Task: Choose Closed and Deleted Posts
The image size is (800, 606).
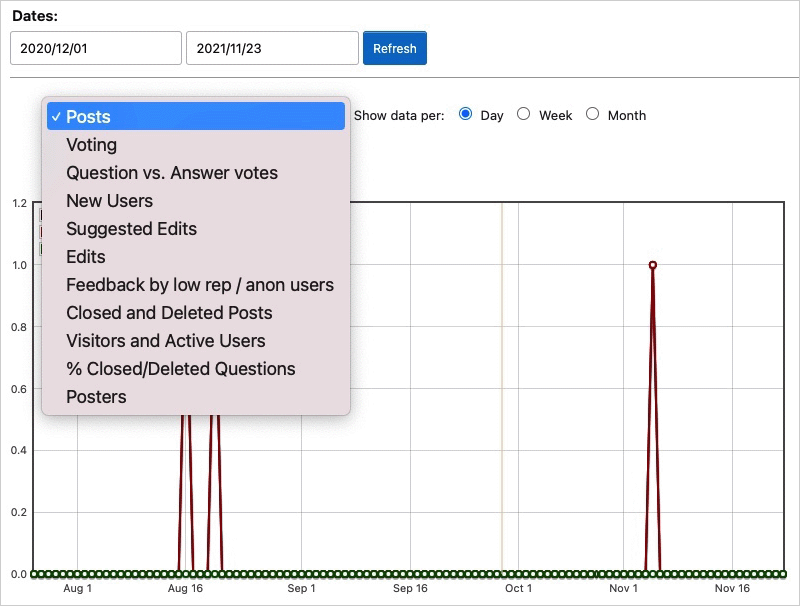Action: 169,313
